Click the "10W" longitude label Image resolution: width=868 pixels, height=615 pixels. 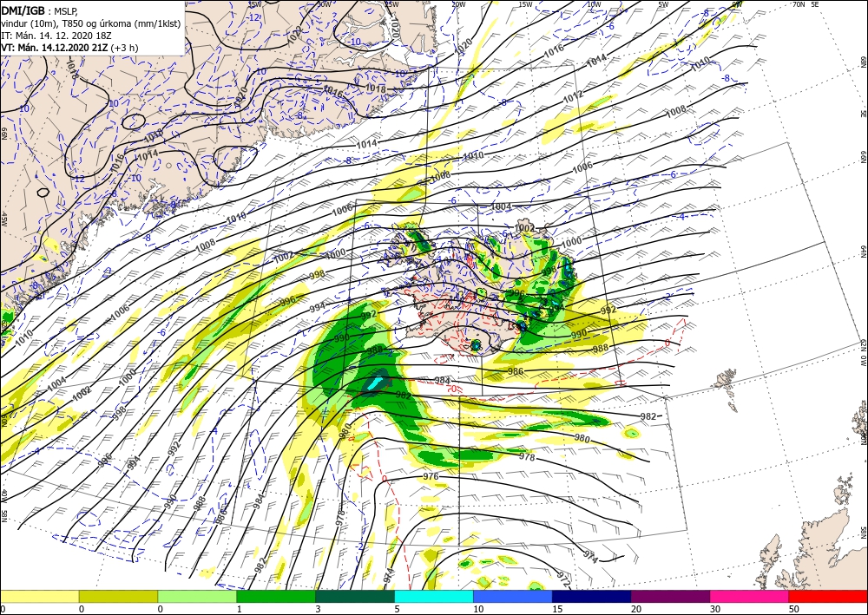pos(594,4)
